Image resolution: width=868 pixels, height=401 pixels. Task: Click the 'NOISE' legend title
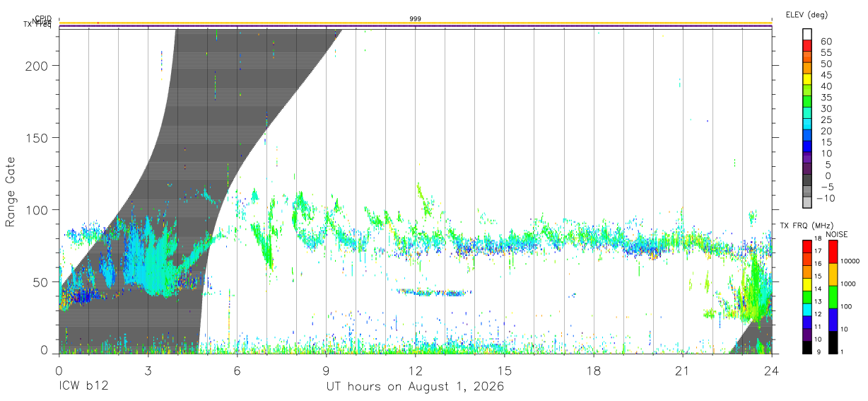(x=836, y=234)
